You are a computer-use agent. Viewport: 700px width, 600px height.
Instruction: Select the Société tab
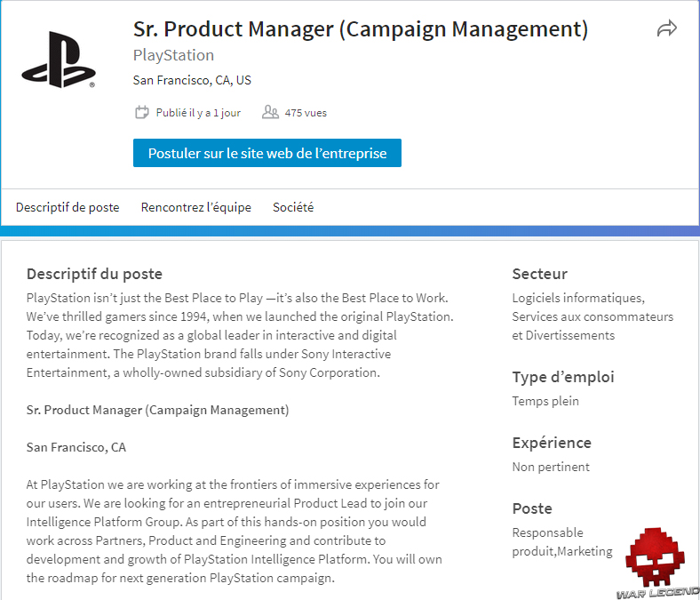[x=293, y=207]
